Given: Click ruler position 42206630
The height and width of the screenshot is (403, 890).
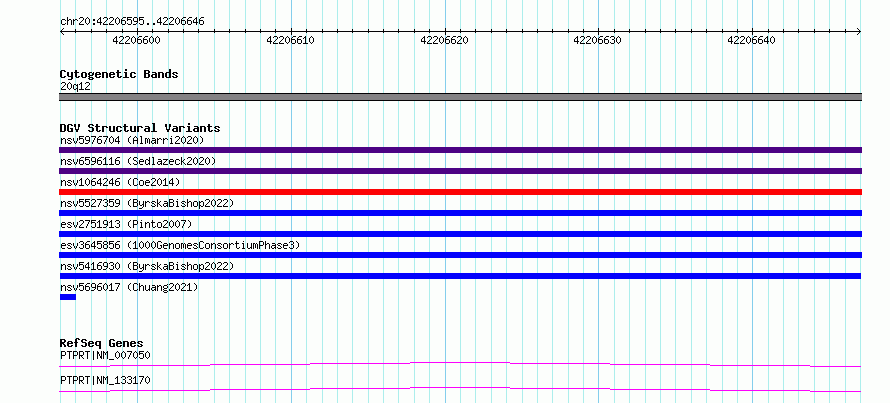Looking at the screenshot, I should pyautogui.click(x=598, y=40).
